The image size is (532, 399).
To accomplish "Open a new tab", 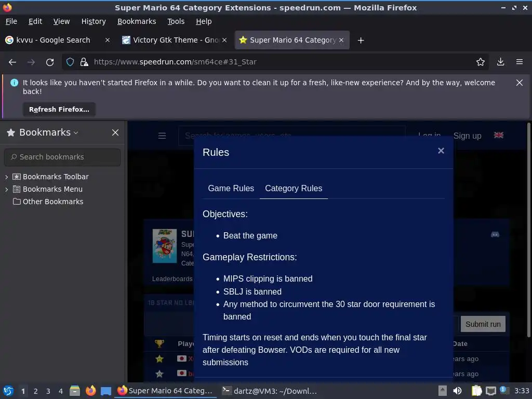I will click(361, 41).
